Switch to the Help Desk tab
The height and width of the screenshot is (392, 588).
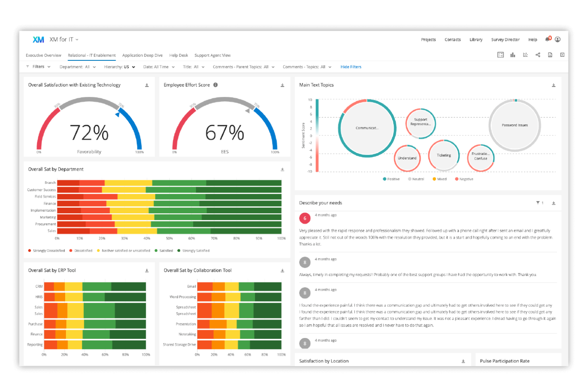pyautogui.click(x=178, y=55)
